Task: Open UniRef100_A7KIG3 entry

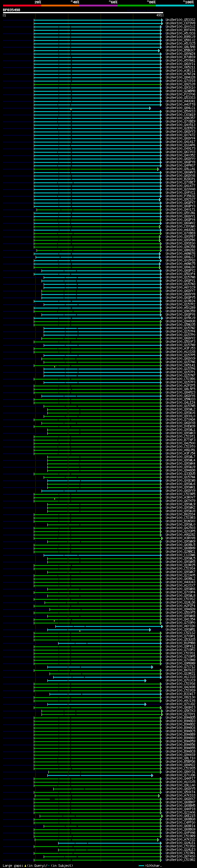Action: tap(180, 795)
